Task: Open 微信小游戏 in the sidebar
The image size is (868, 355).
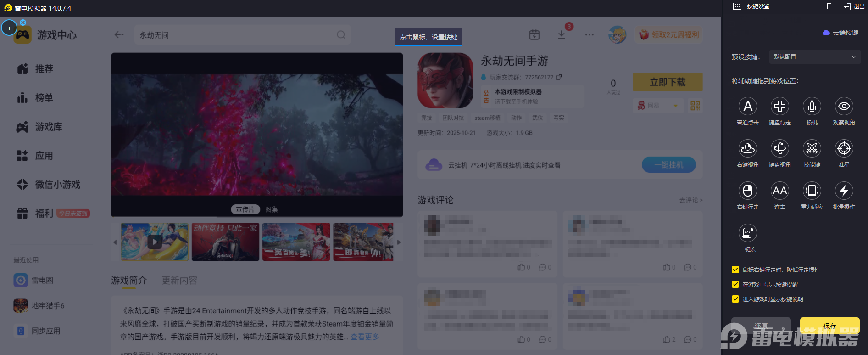Action: pos(48,185)
